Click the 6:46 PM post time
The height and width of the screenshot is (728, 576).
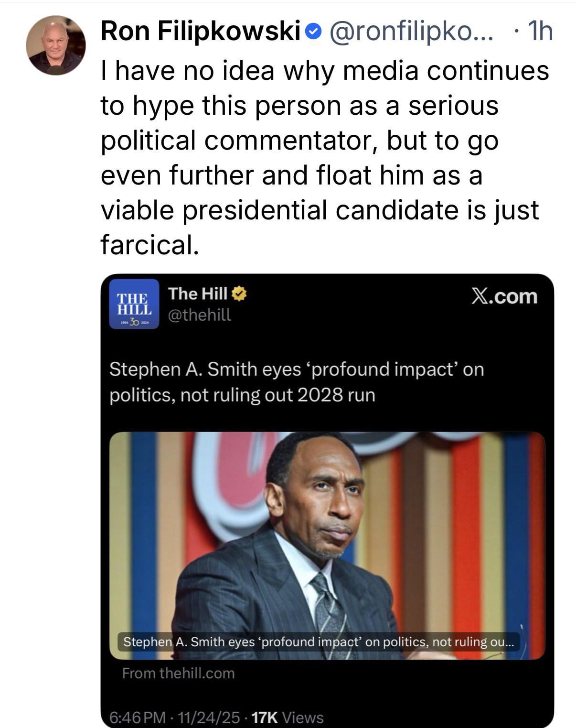tap(138, 717)
